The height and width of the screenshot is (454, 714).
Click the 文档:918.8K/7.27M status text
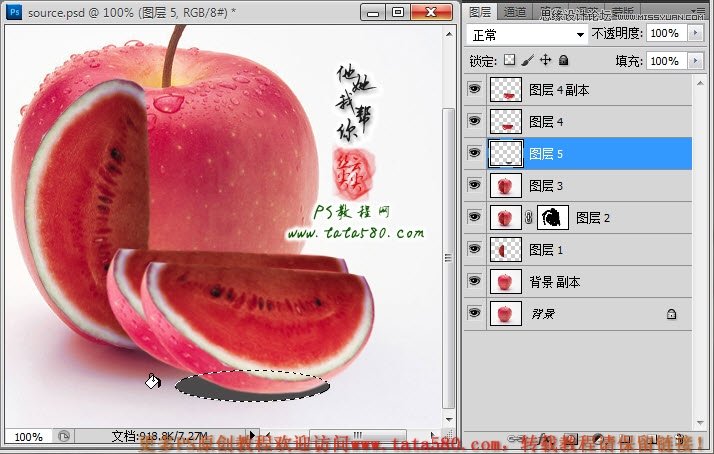[x=160, y=436]
